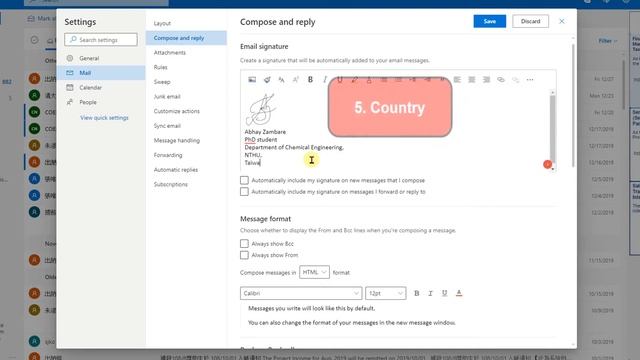Click the People icon in Settings

tap(70, 102)
